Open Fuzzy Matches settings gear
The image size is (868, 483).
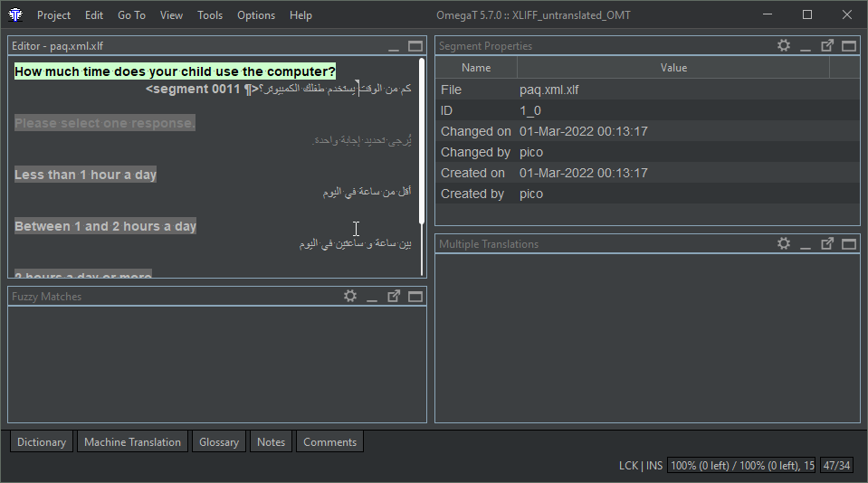[x=350, y=296]
